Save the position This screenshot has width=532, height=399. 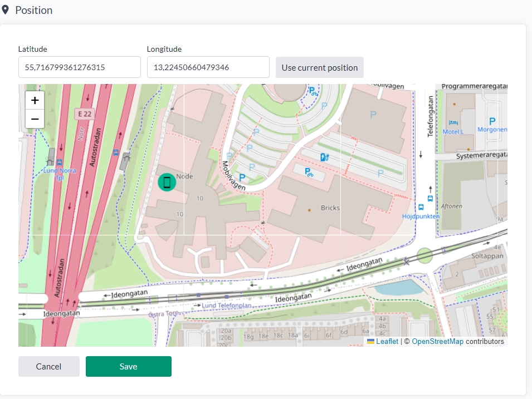point(128,366)
